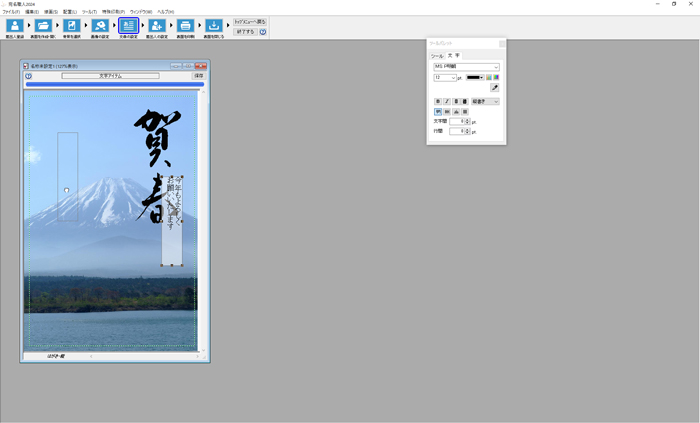
Task: Toggle bold formatting in the tool palette
Action: tap(437, 102)
